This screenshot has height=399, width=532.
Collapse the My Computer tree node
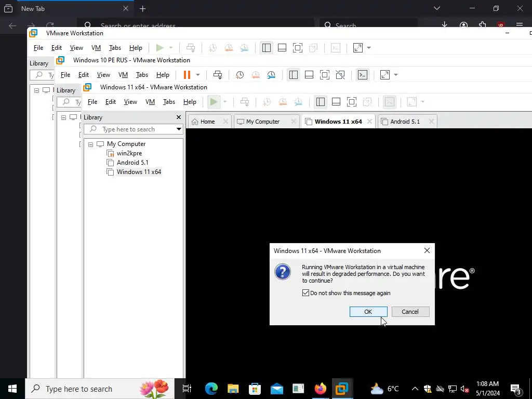[90, 144]
